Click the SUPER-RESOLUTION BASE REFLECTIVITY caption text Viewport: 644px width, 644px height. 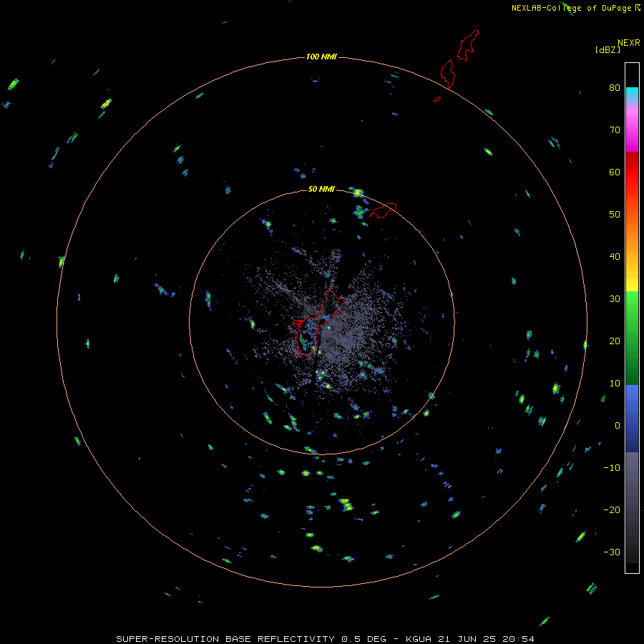225,639
